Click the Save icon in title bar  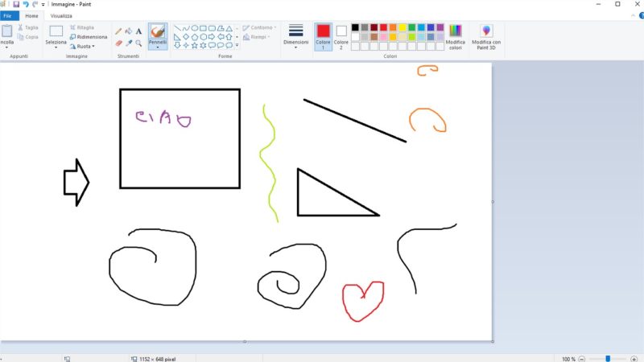coord(16,4)
